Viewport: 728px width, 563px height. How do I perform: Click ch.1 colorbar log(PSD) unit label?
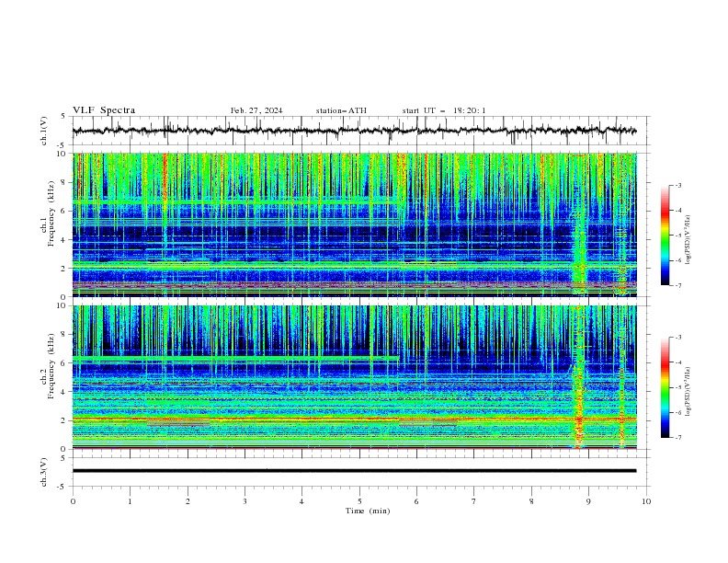pyautogui.click(x=688, y=240)
